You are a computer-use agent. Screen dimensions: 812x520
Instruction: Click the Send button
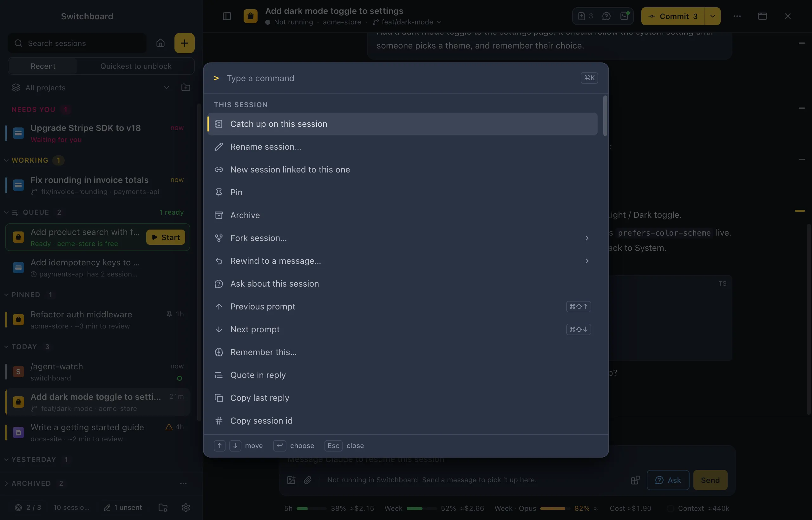(x=710, y=480)
